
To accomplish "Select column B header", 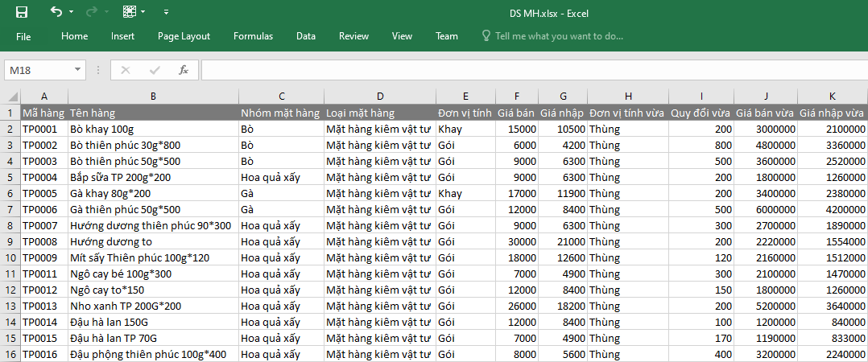I will [x=153, y=97].
